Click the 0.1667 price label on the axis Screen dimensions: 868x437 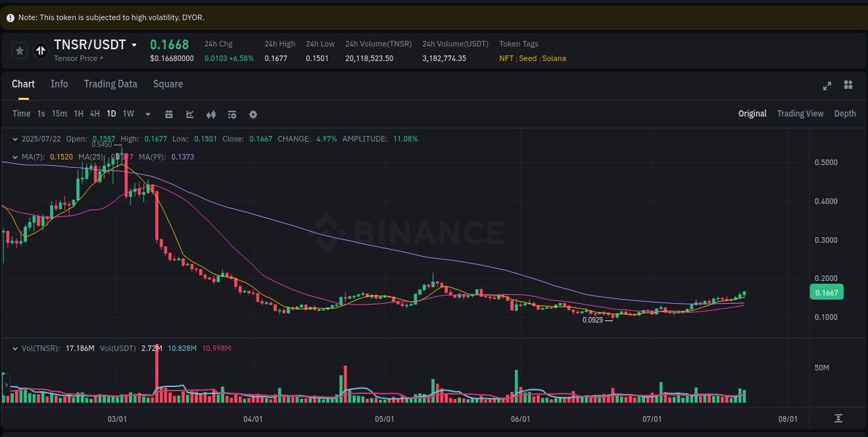point(826,292)
